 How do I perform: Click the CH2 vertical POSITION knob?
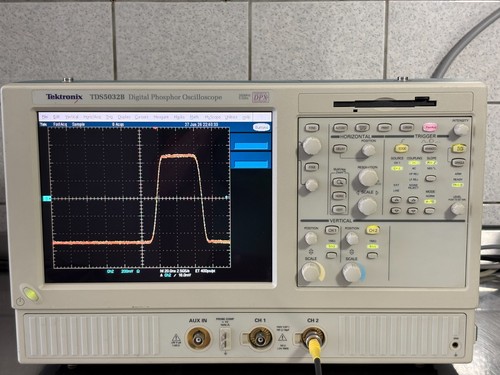352,238
